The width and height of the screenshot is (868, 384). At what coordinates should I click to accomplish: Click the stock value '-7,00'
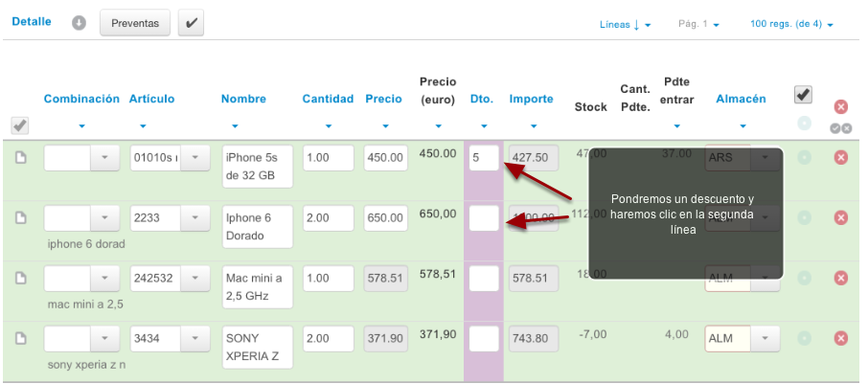[591, 334]
